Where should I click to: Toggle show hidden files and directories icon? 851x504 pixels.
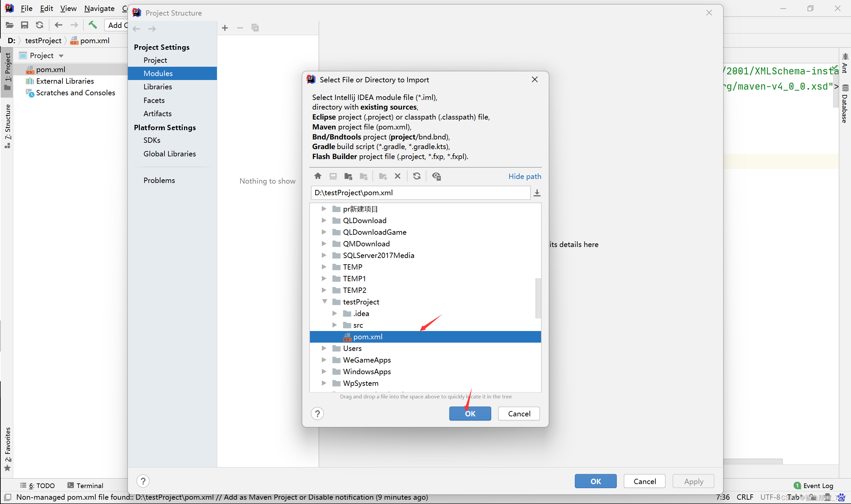(436, 176)
